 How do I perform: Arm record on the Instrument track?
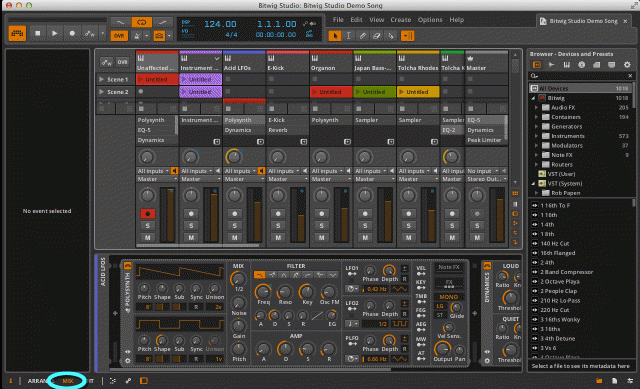(x=191, y=213)
